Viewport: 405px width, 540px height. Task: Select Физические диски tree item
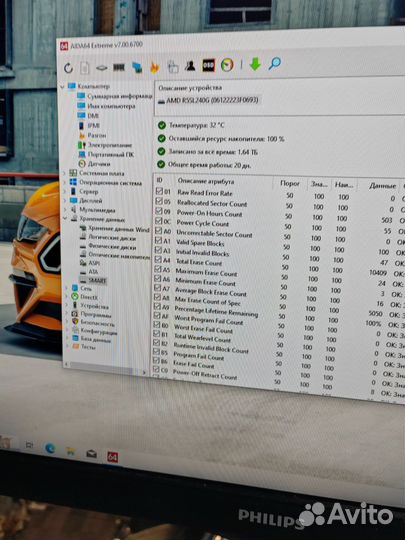(x=112, y=247)
